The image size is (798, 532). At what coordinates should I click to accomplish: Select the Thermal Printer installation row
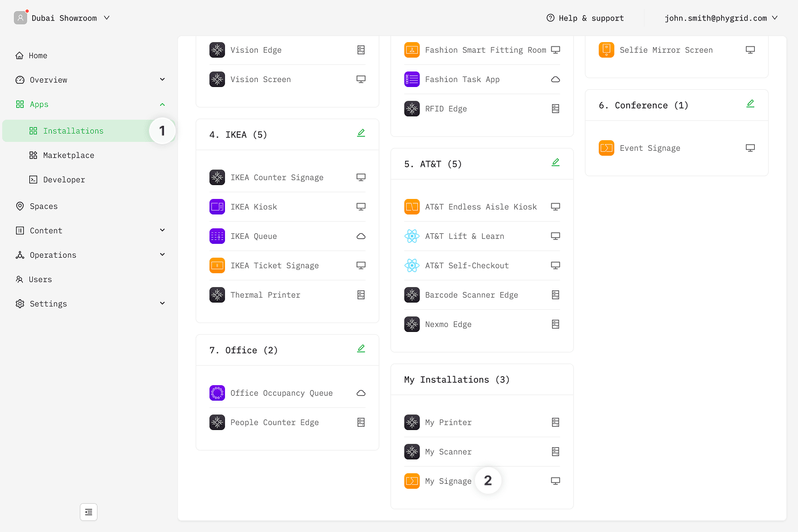pyautogui.click(x=265, y=295)
